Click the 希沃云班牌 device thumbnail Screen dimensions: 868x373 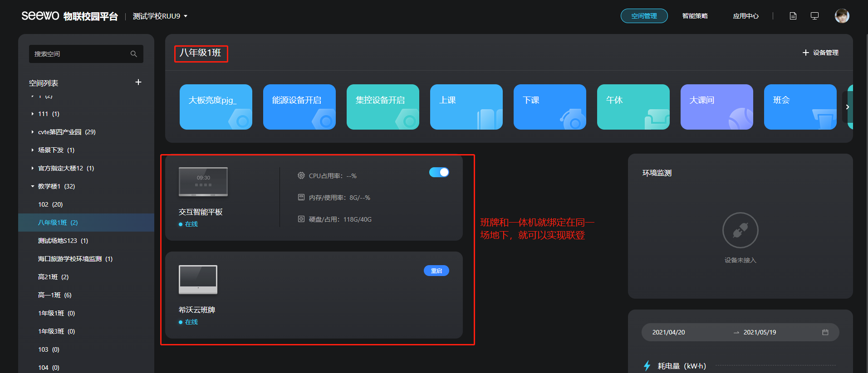pos(198,280)
